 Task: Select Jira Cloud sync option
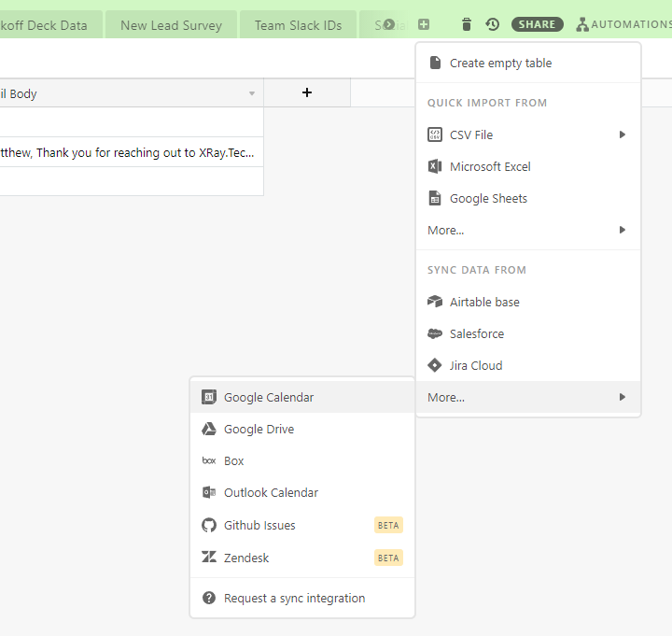(528, 365)
